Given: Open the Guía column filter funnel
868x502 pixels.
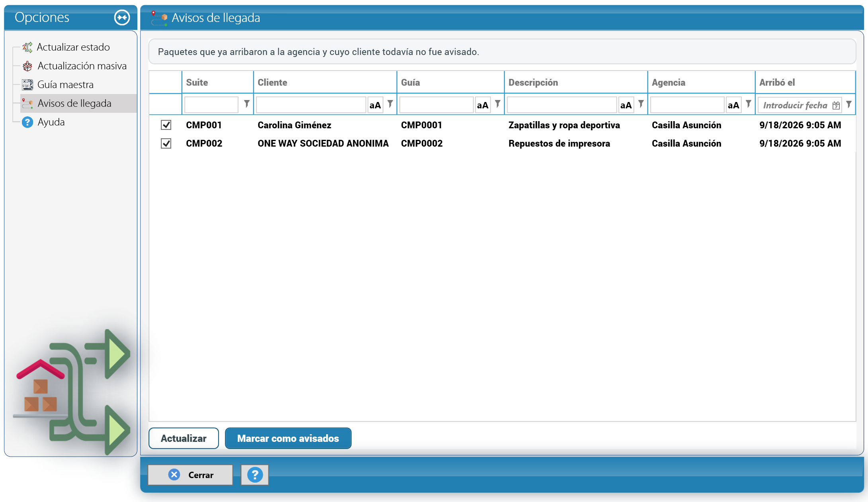Looking at the screenshot, I should (498, 104).
